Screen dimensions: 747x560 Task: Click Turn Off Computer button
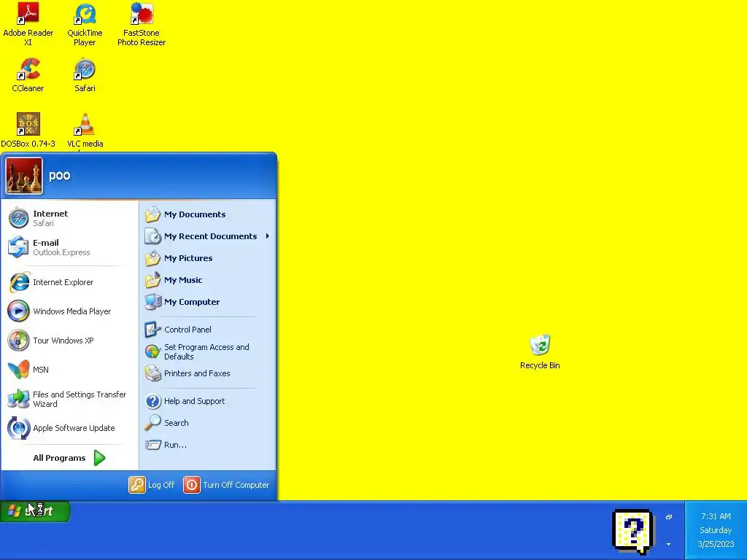[226, 485]
